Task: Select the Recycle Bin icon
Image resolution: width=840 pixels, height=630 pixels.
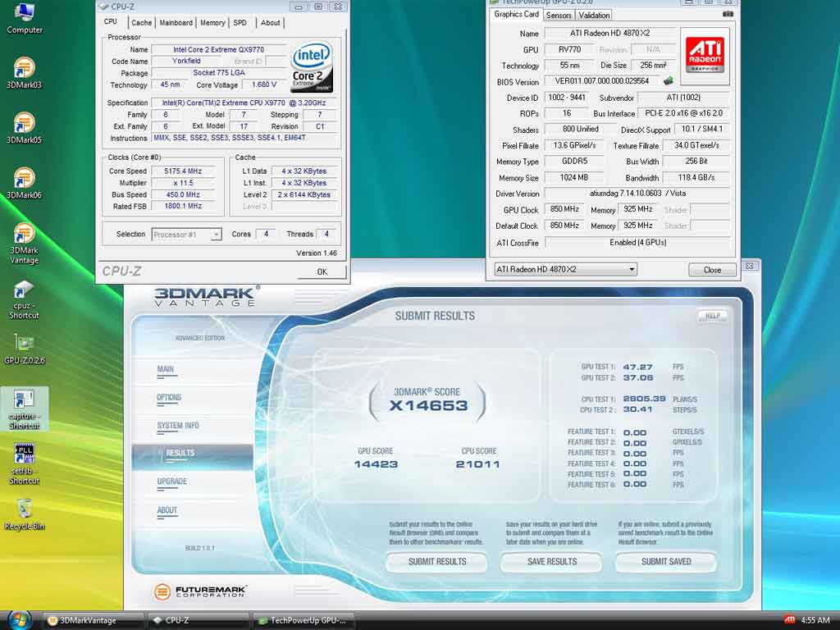Action: 24,514
